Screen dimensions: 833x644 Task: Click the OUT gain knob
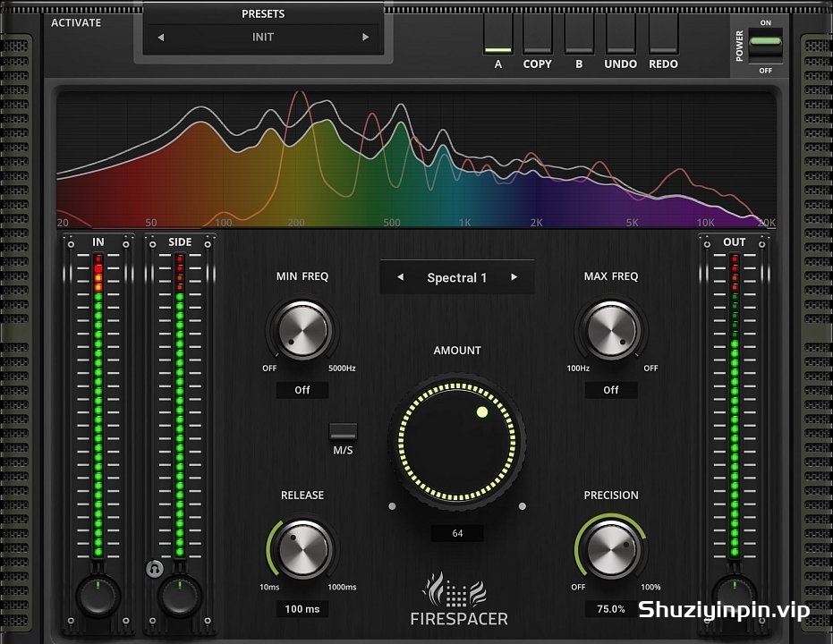coord(735,597)
